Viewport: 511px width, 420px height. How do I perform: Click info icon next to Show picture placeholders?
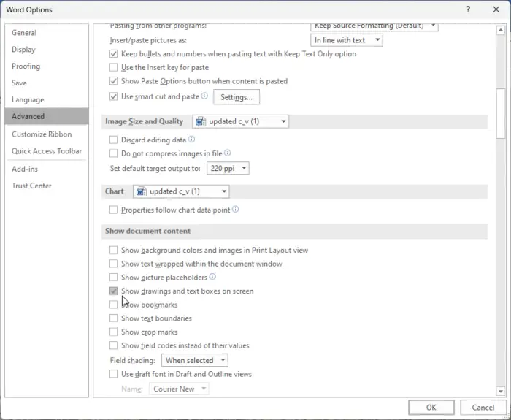click(212, 277)
